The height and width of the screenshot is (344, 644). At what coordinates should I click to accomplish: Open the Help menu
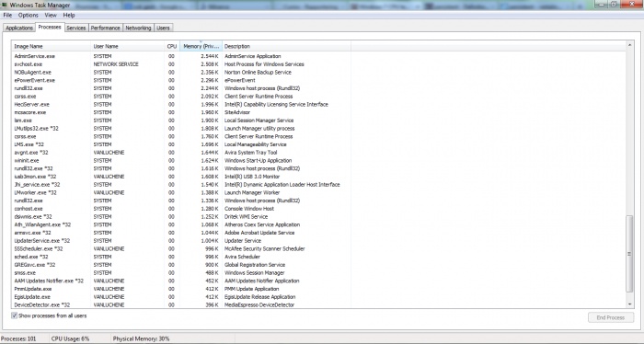pos(69,16)
